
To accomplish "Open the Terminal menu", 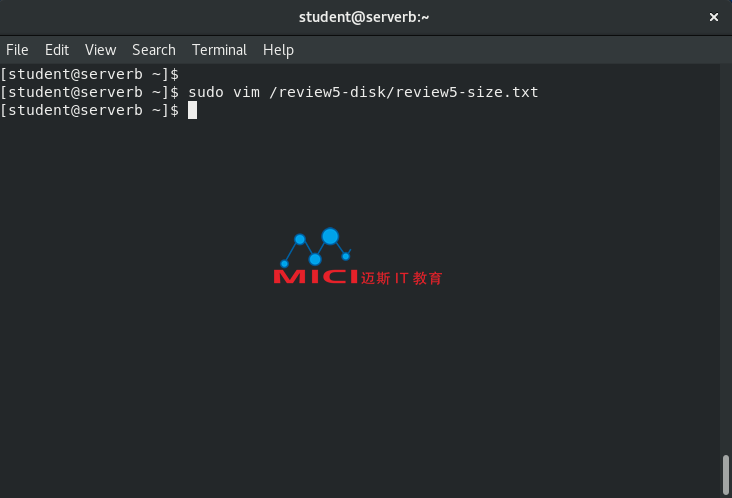I will (219, 50).
